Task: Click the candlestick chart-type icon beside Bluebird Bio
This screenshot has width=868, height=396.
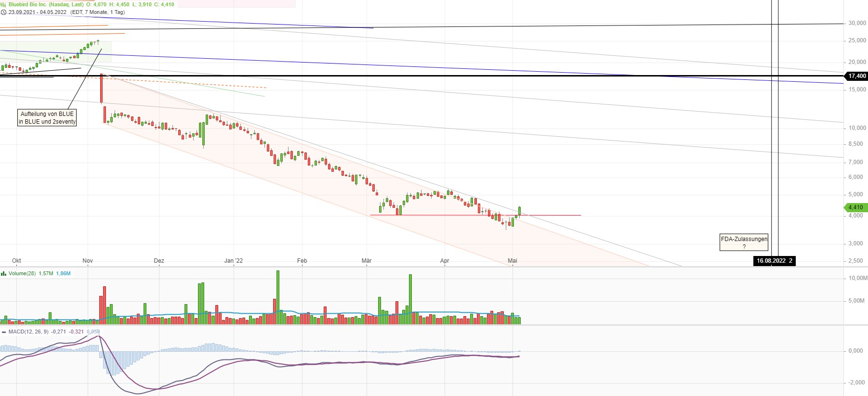Action: [3, 4]
